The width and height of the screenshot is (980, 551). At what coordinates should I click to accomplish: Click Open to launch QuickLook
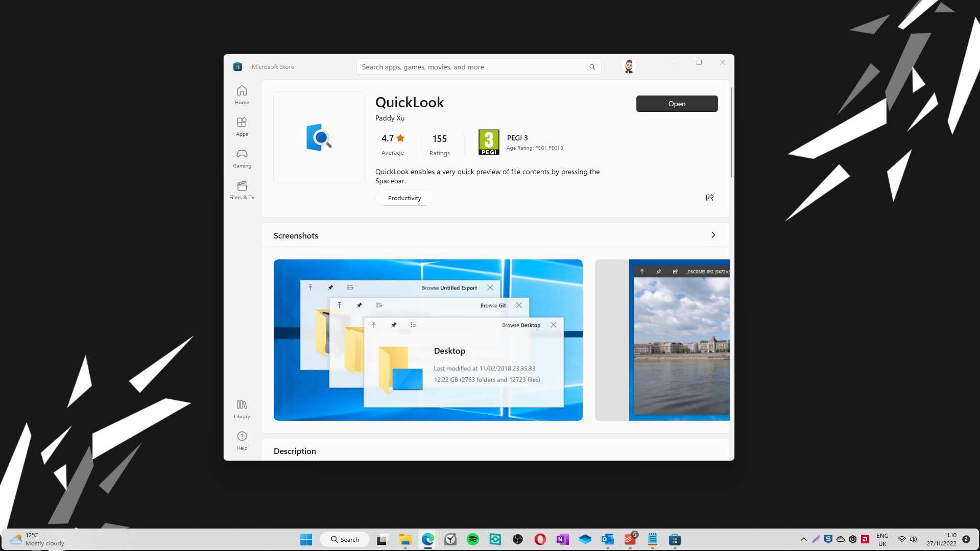[676, 103]
